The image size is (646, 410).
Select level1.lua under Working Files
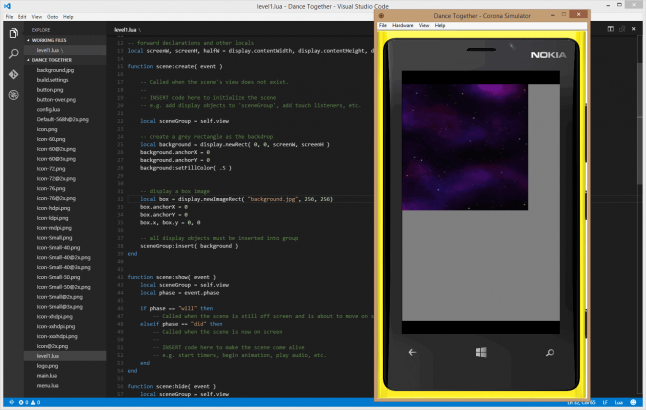49,49
